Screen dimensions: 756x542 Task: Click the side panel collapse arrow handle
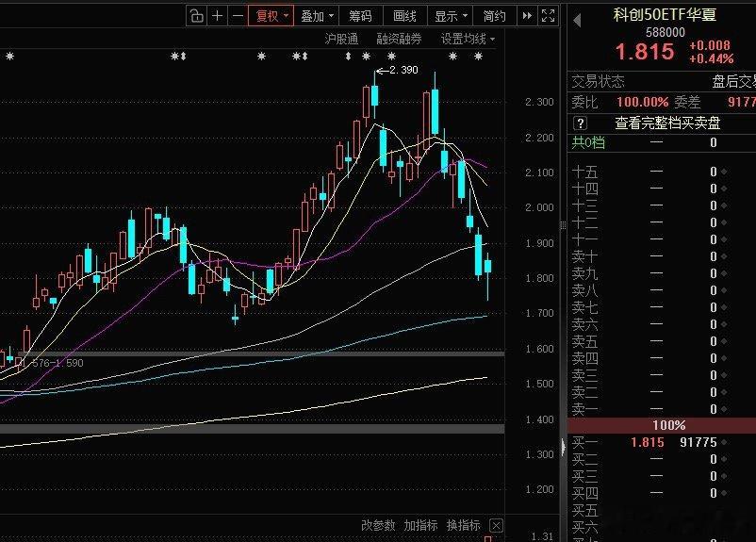(x=563, y=447)
